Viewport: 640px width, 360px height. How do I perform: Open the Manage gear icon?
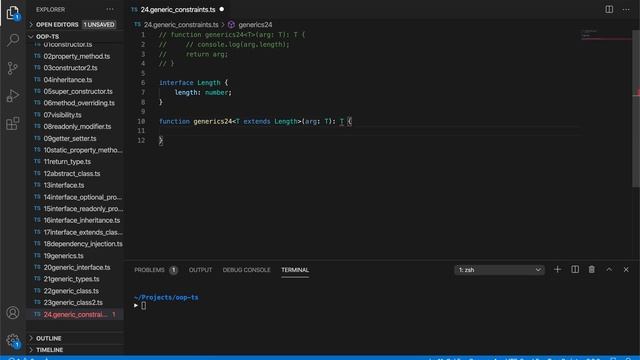[x=13, y=340]
